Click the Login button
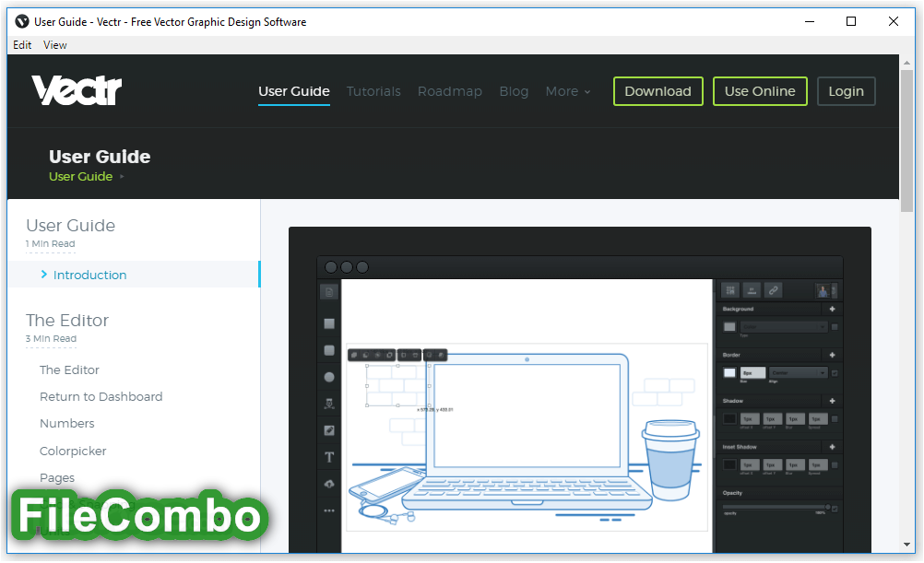The height and width of the screenshot is (563, 924). coord(847,91)
